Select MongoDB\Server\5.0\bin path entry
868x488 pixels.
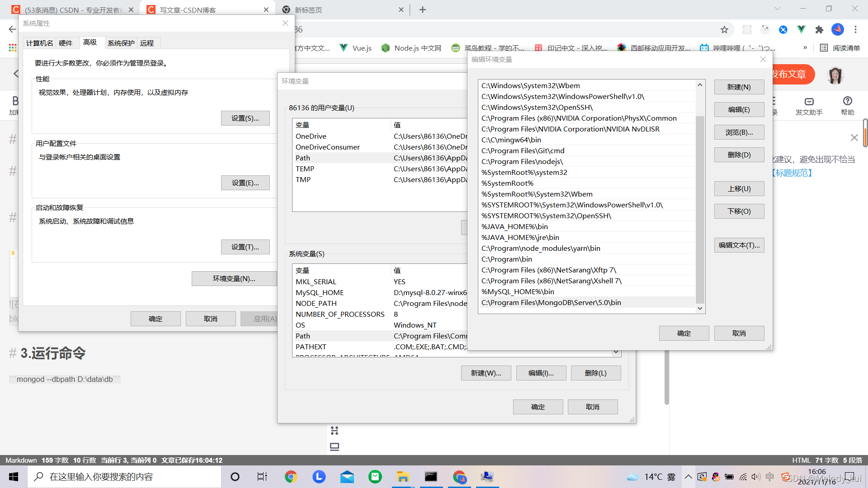coord(587,303)
